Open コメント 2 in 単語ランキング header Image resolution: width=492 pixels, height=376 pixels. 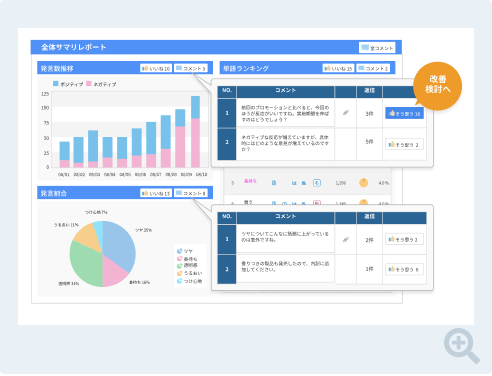pos(373,68)
